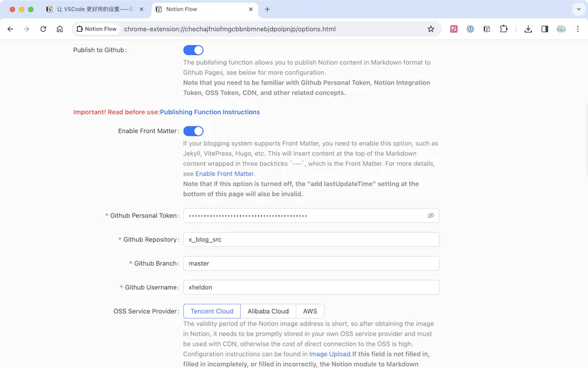The height and width of the screenshot is (368, 588).
Task: Open the browser home page icon
Action: (x=59, y=28)
